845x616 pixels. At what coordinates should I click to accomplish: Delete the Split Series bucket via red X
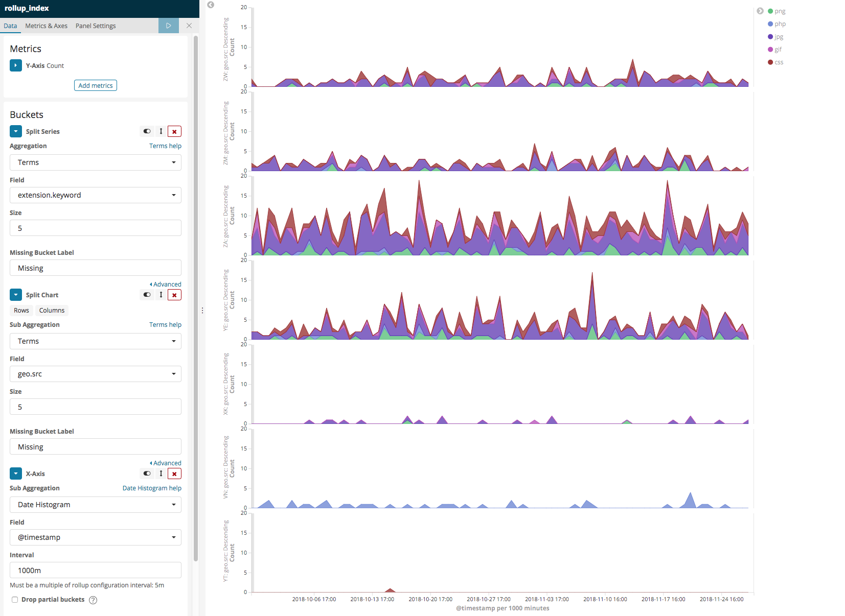coord(174,131)
